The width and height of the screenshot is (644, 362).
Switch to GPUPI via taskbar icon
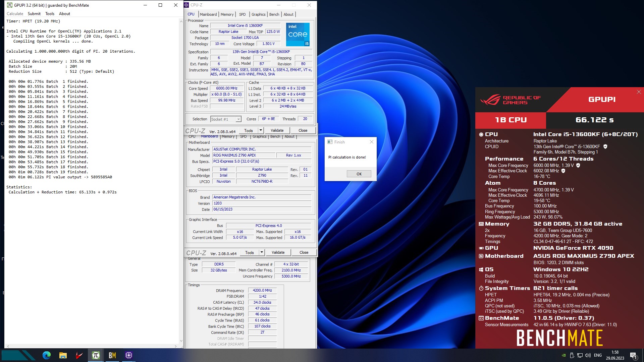tap(96, 355)
